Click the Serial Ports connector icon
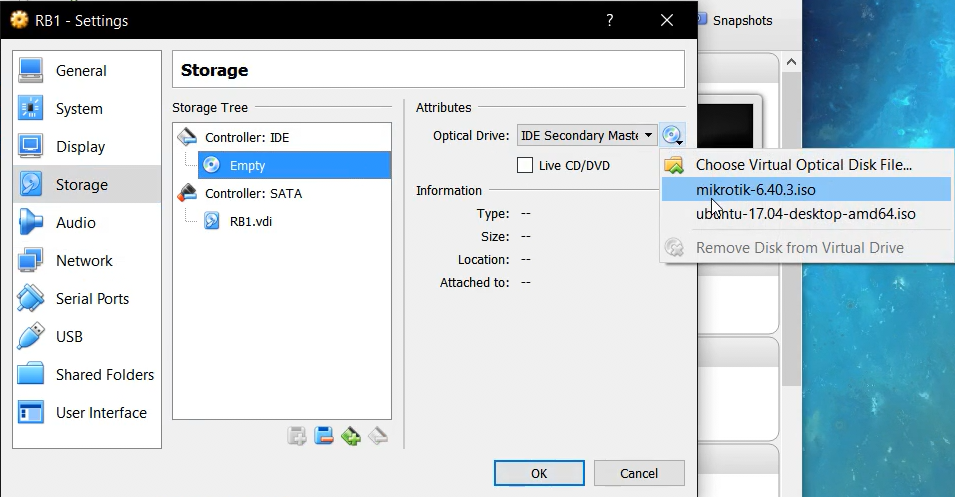This screenshot has height=497, width=955. click(x=30, y=298)
